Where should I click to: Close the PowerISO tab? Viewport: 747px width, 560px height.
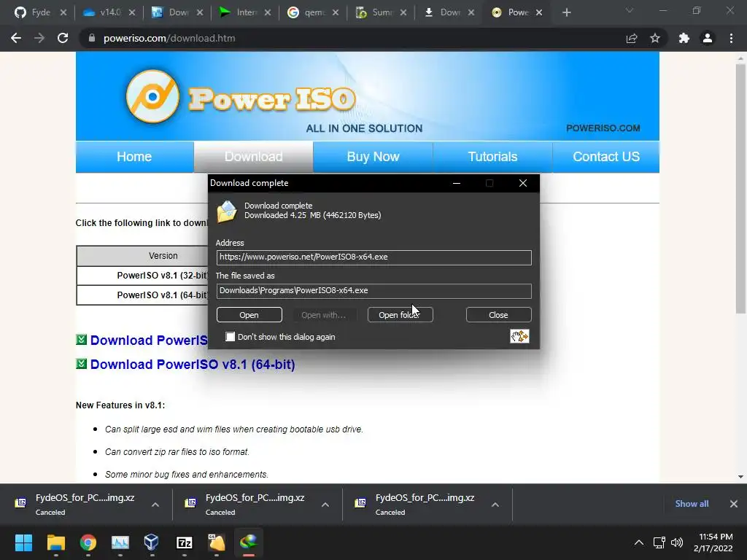(x=539, y=12)
